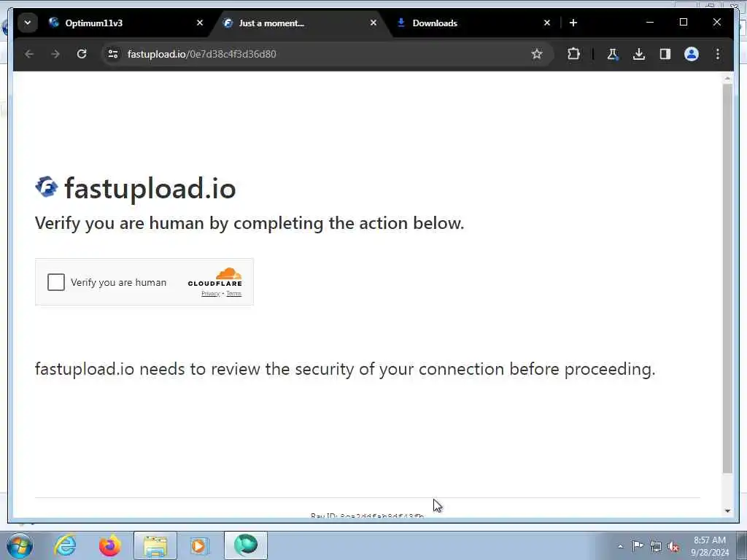Launch Internet Explorer from taskbar
This screenshot has height=560, width=747.
tap(65, 545)
